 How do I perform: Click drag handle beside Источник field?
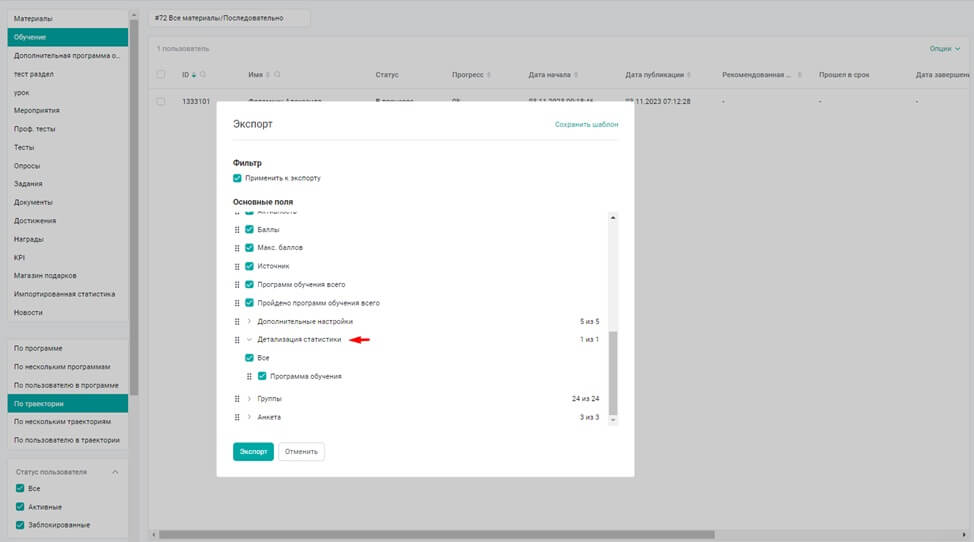pos(237,266)
